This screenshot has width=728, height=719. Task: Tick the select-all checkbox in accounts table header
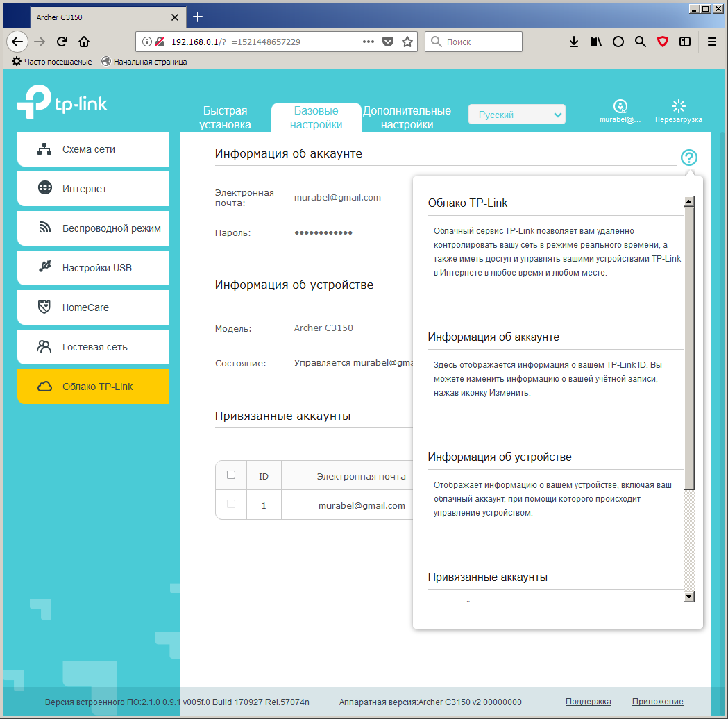click(x=231, y=475)
